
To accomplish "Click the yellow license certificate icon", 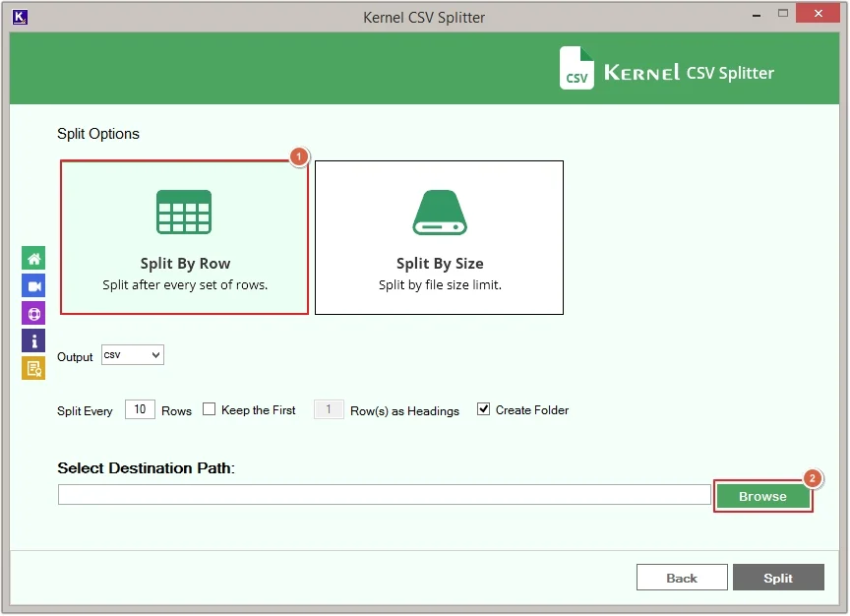I will [x=33, y=369].
